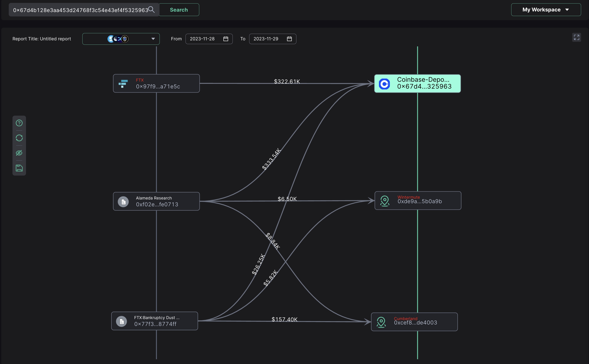The height and width of the screenshot is (364, 589).
Task: Click the red FTX label text
Action: (140, 80)
